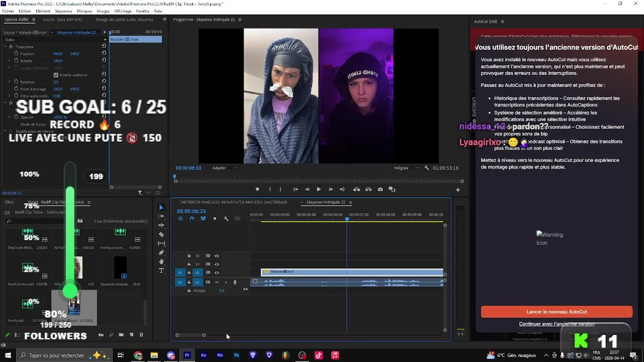Screen dimensions: 644x362
Task: Open the Marques menu
Action: tap(85, 11)
